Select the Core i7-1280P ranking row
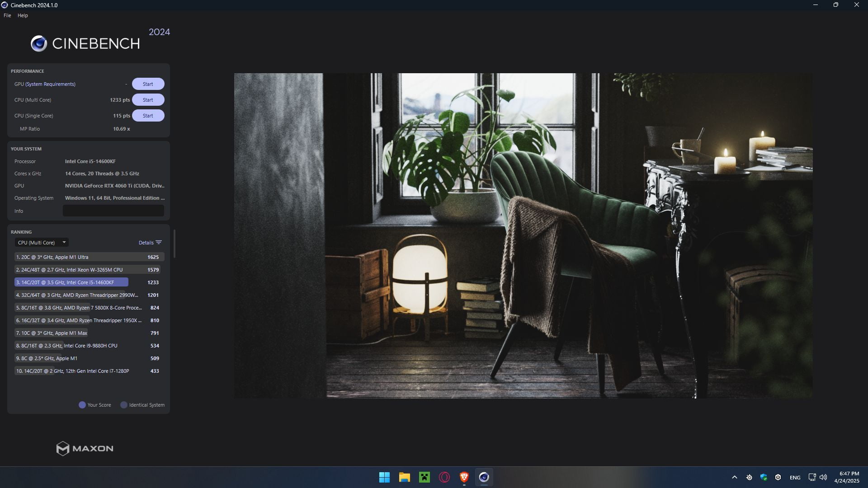Image resolution: width=868 pixels, height=488 pixels. (89, 371)
